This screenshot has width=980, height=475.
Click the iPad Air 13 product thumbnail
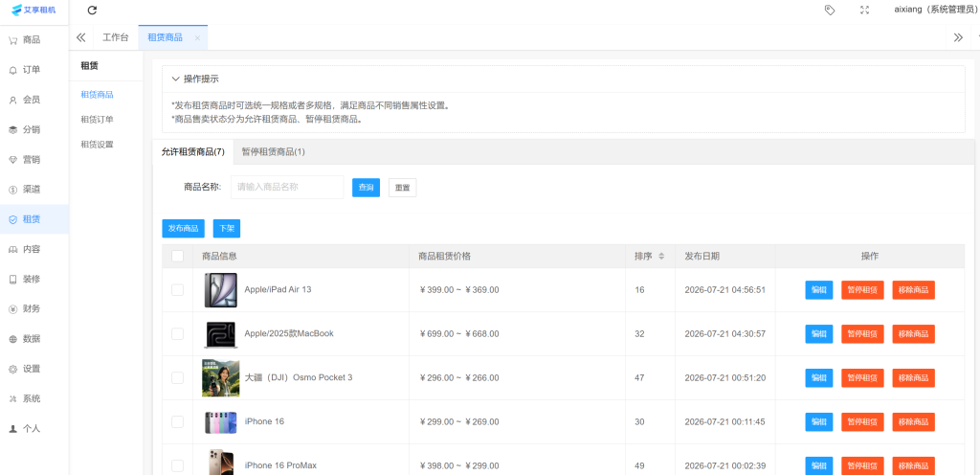(x=221, y=290)
